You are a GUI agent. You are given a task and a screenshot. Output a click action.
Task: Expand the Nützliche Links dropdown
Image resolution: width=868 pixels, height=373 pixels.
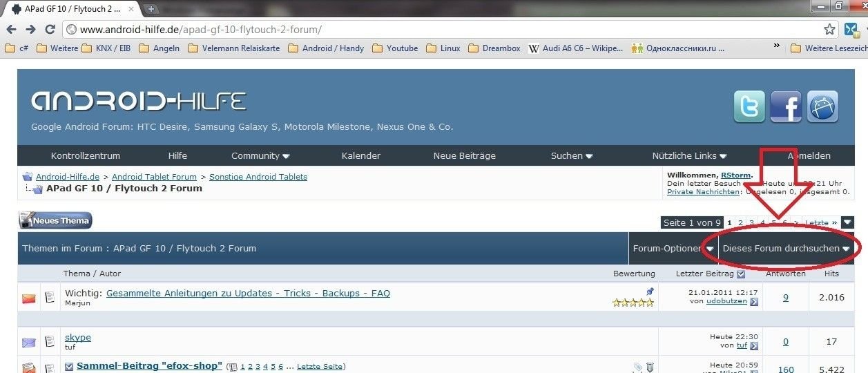689,155
